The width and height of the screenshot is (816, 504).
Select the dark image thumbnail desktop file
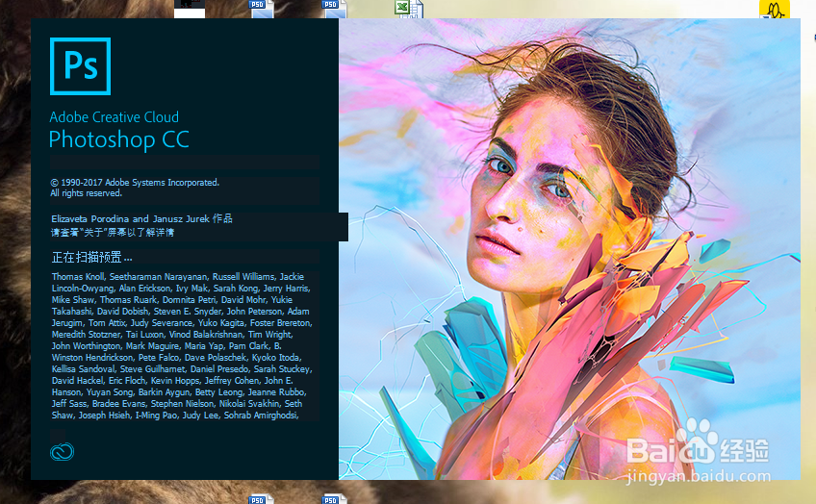pos(190,9)
